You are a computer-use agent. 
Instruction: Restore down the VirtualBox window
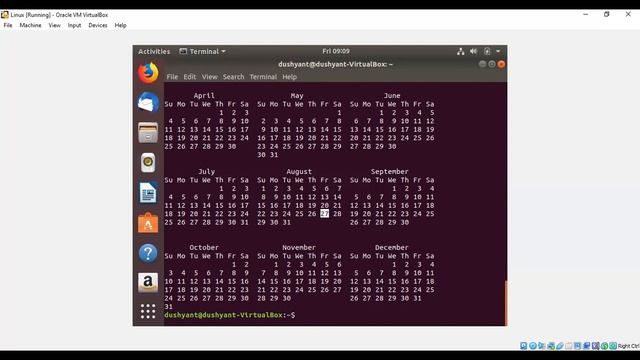pyautogui.click(x=607, y=14)
